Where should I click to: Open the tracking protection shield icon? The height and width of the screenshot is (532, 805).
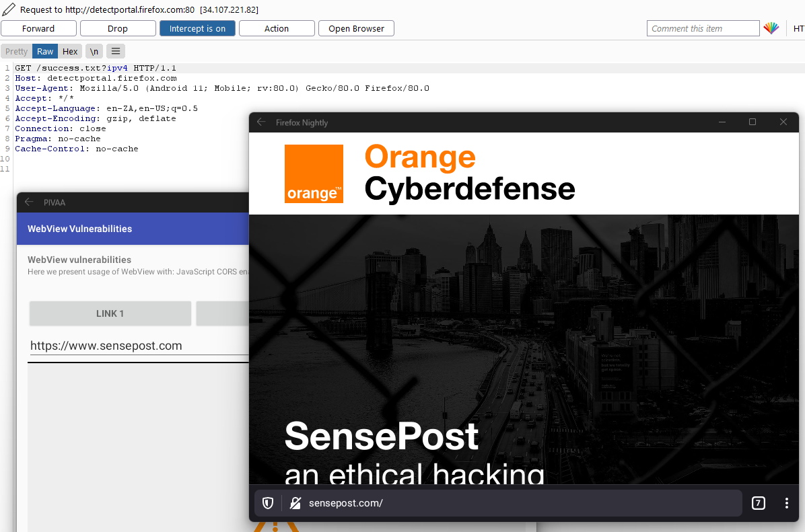(x=267, y=503)
